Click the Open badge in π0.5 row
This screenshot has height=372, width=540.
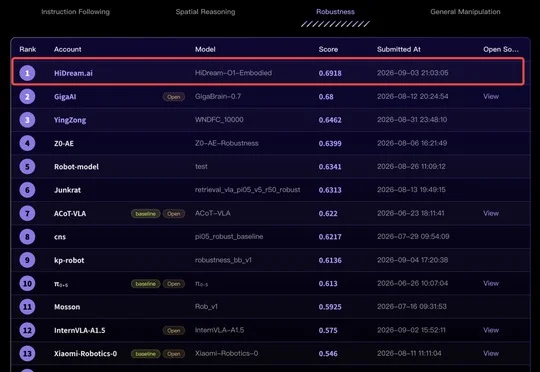[174, 284]
